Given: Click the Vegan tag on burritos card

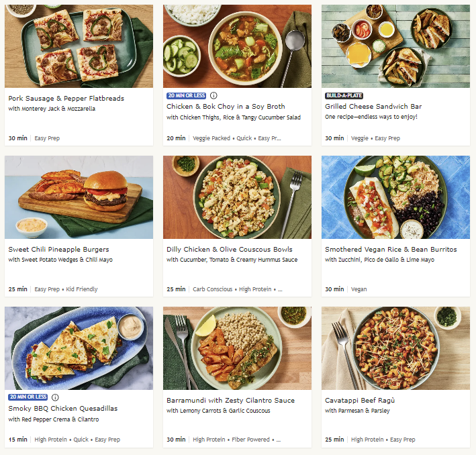Looking at the screenshot, I should coord(359,289).
